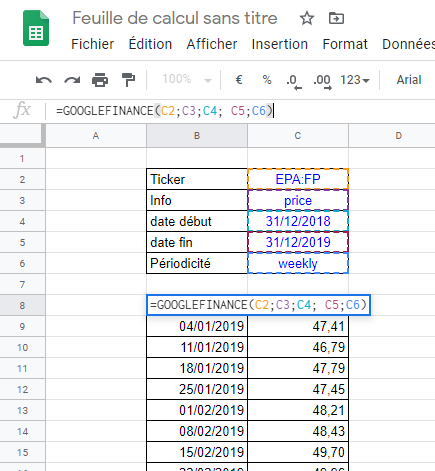Viewport: 435px width, 471px height.
Task: Select column B header
Action: click(x=197, y=136)
